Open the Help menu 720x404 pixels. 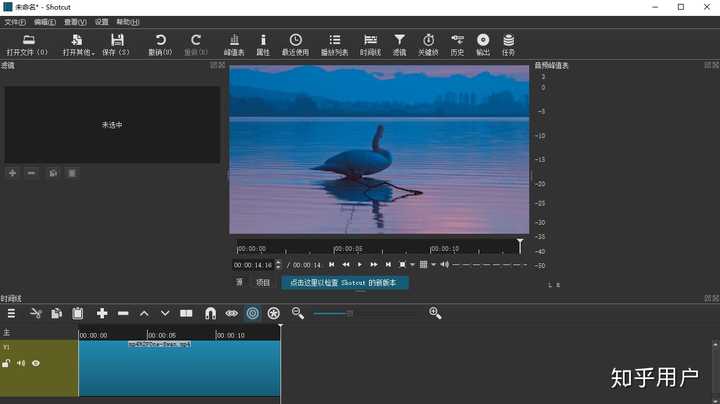point(128,22)
